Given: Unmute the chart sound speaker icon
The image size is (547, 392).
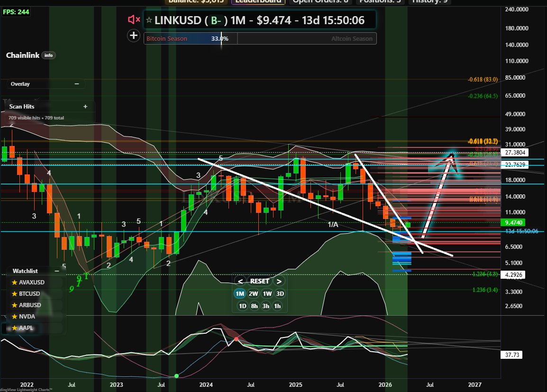Looking at the screenshot, I should click(x=134, y=19).
